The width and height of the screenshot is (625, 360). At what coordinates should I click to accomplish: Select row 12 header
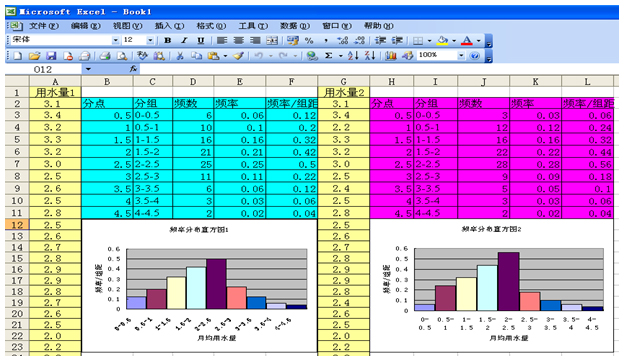point(17,225)
